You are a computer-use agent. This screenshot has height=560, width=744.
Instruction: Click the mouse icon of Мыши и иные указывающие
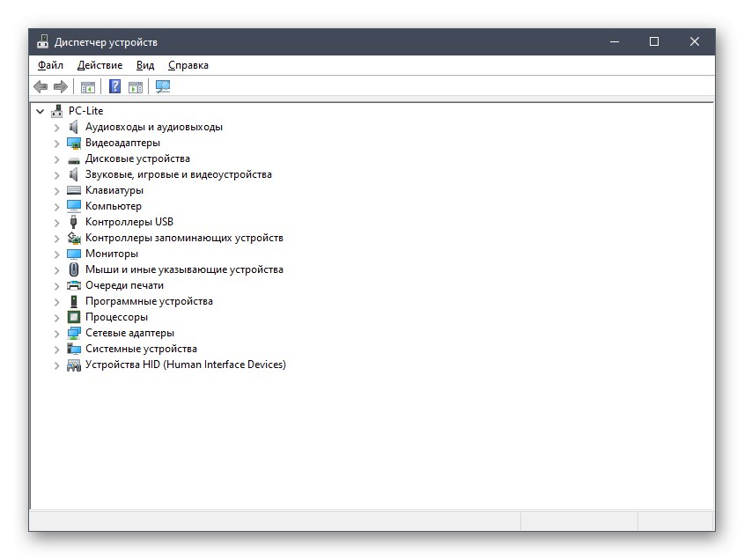[x=74, y=269]
